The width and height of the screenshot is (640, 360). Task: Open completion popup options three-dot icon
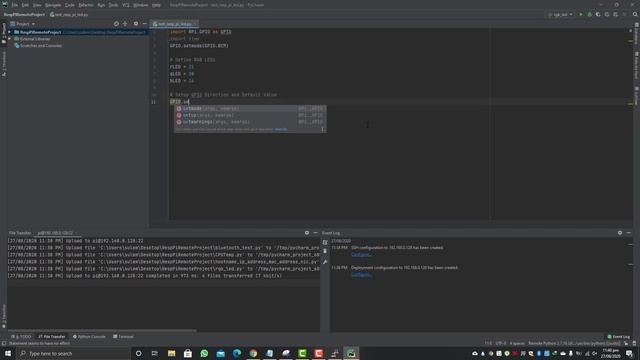coord(322,129)
